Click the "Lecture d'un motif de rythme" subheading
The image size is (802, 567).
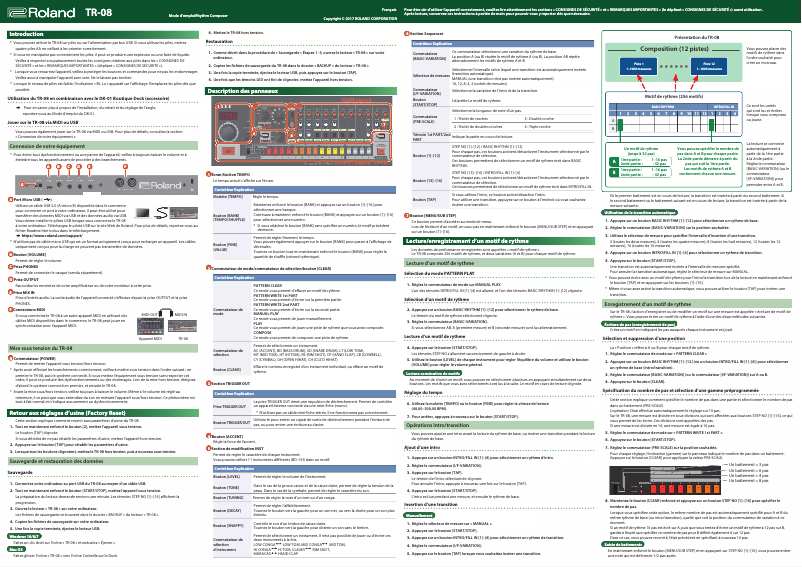click(440, 263)
